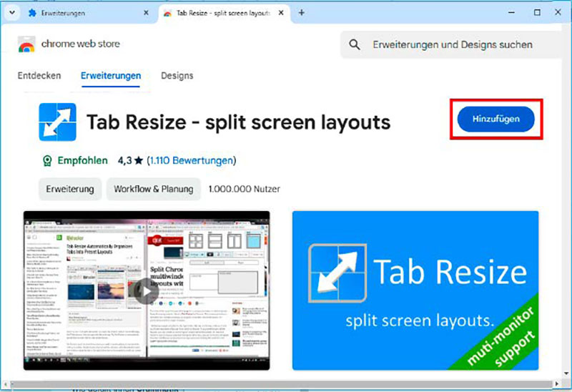The height and width of the screenshot is (392, 572).
Task: Open a new tab with plus button
Action: (301, 13)
